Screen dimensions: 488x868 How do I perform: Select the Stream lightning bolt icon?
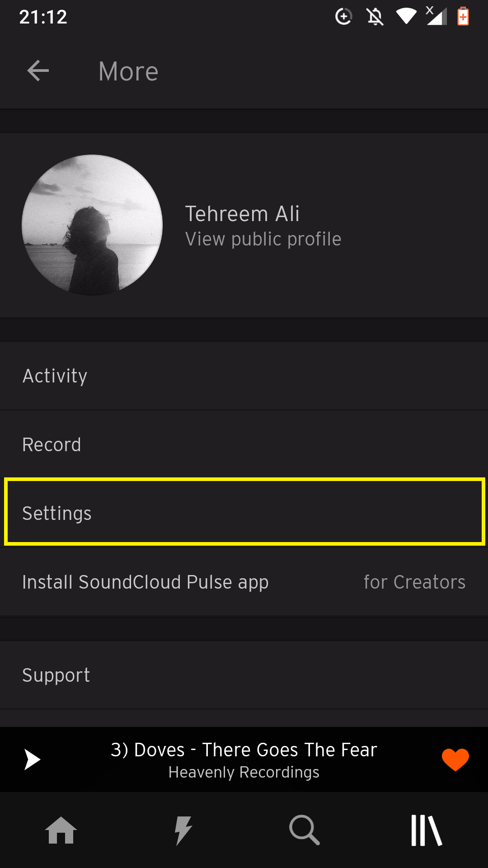click(183, 830)
